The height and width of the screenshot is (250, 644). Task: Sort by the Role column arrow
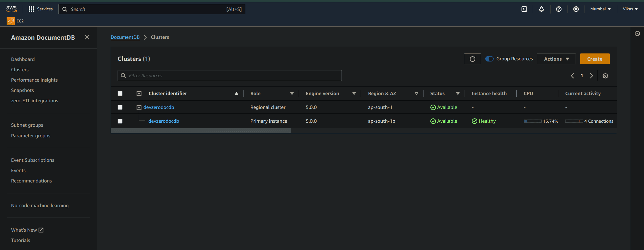click(x=292, y=93)
